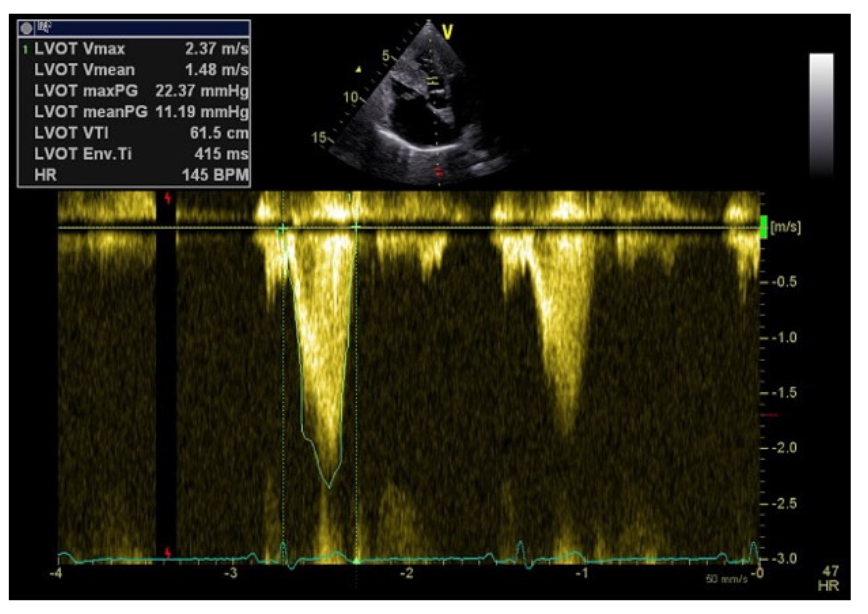
Task: Click the lower red lightning marker near ECG
Action: (168, 553)
